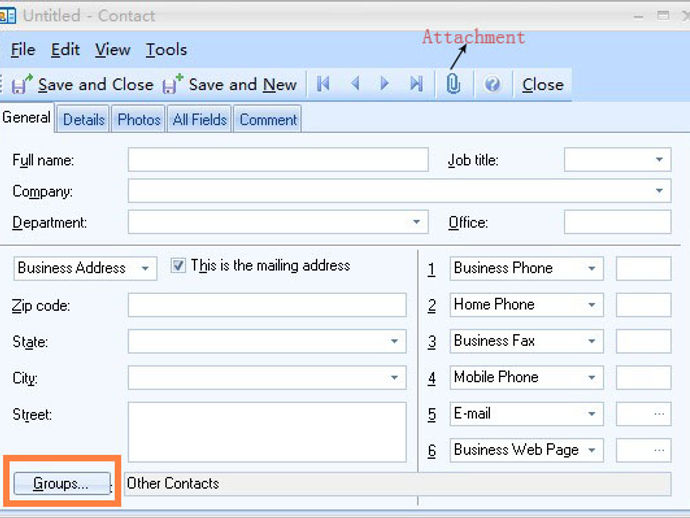Viewport: 690px width, 518px height.
Task: Click the Other Contacts group field
Action: [x=397, y=484]
